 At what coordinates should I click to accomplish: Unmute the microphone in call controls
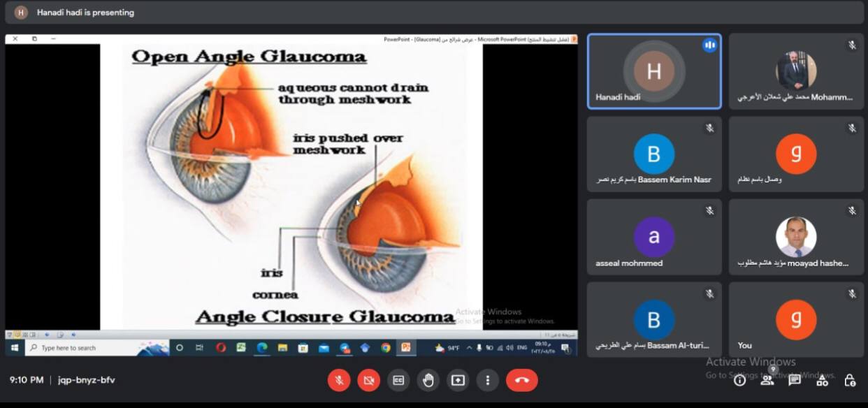click(339, 380)
